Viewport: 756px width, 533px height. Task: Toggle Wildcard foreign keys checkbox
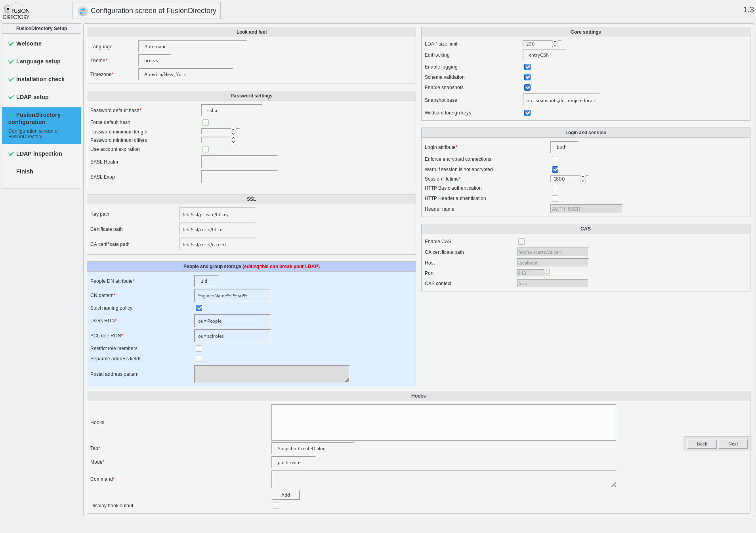tap(527, 113)
